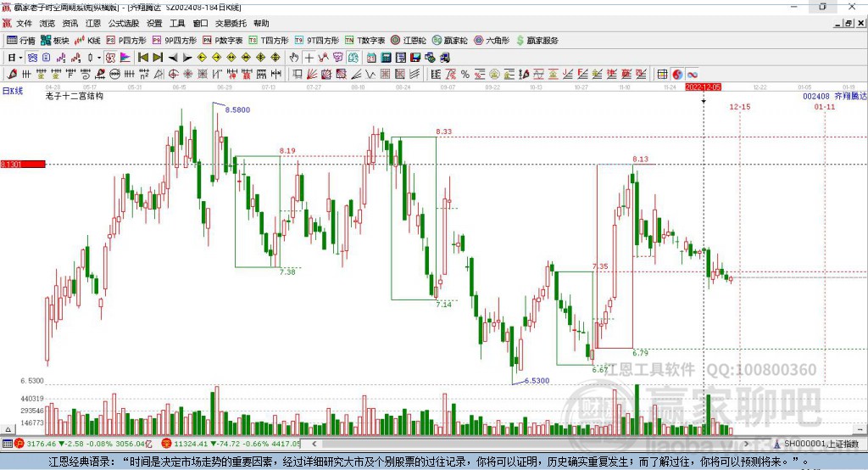Click the 2022-12-05 date marker
The width and height of the screenshot is (868, 470).
point(703,87)
